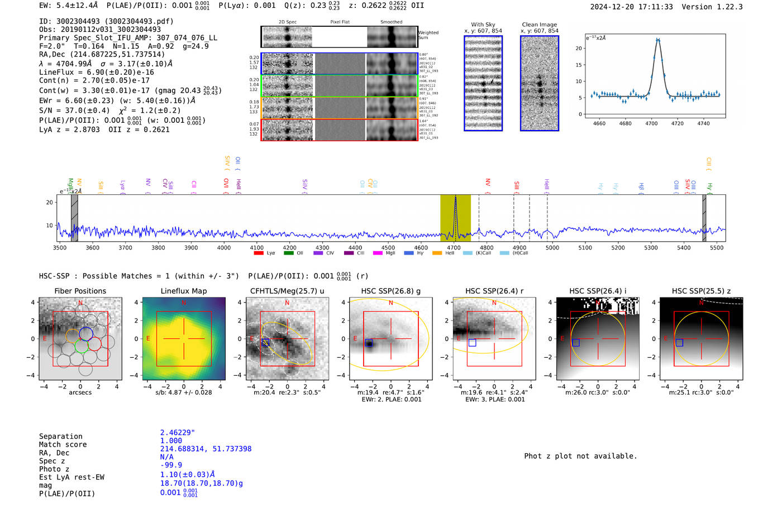Click the S/N = 37.0(±0.4) line
782x532 pixels.
click(110, 111)
